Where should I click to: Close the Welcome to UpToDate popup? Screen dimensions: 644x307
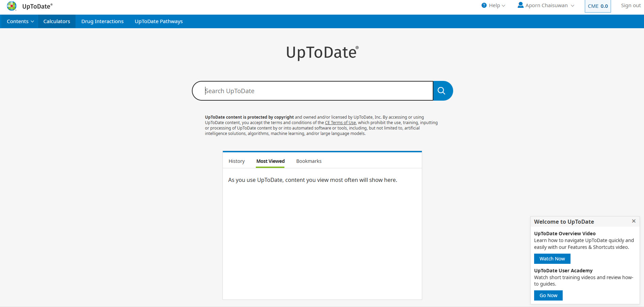click(634, 221)
